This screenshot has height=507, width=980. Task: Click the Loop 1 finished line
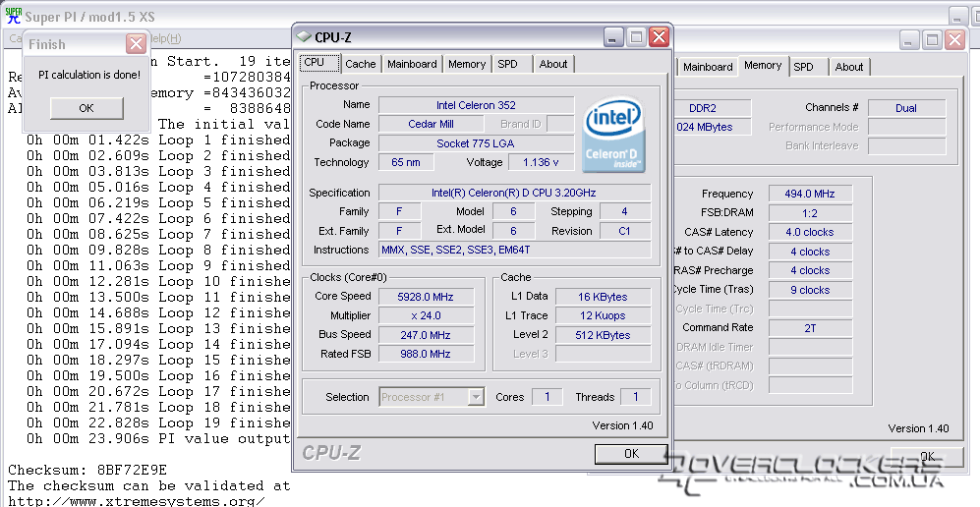tap(158, 140)
